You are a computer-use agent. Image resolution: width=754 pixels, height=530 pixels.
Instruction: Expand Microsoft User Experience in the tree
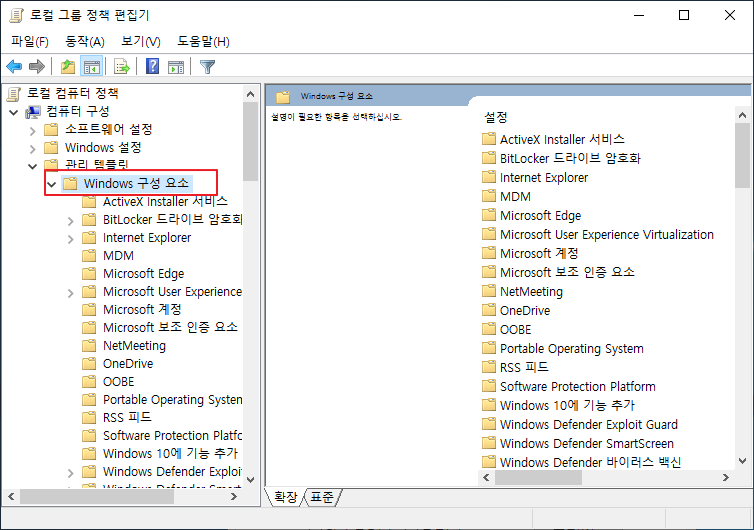pos(71,293)
